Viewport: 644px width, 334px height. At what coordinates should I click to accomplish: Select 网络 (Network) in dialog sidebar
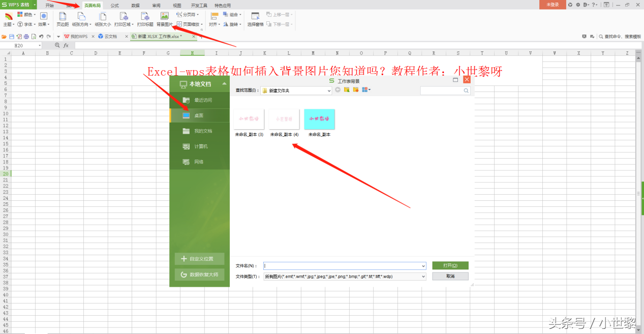pos(200,162)
